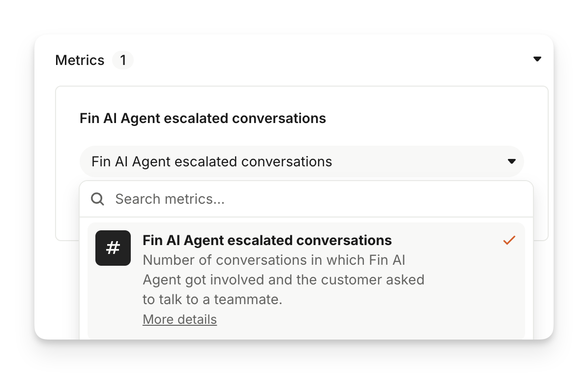This screenshot has width=588, height=374.
Task: Click the metric card's bold title
Action: [x=203, y=119]
